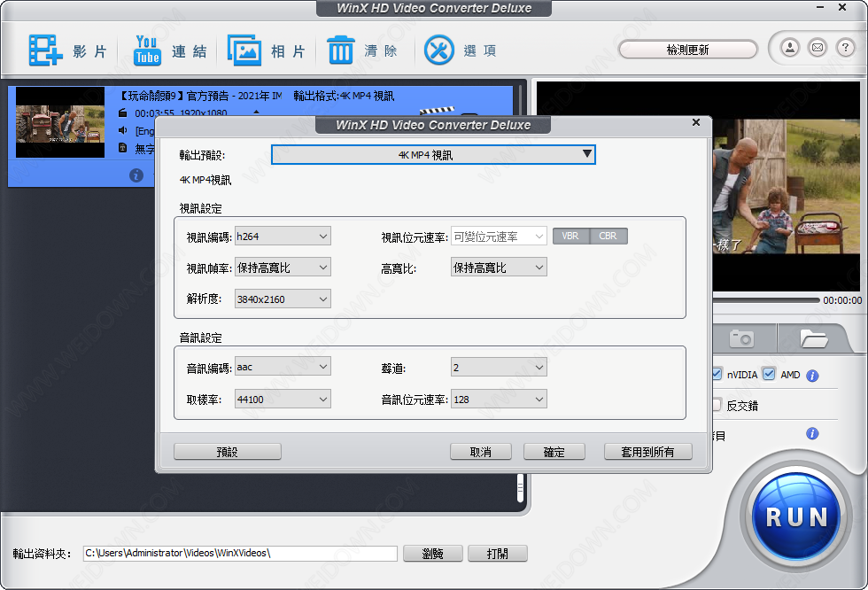Click the 檢測更新 check update button
868x590 pixels.
(x=687, y=50)
